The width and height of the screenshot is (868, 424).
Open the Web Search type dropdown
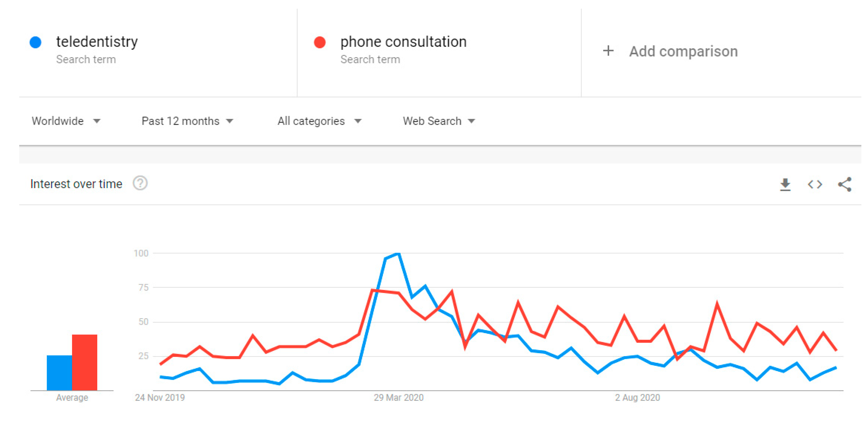pyautogui.click(x=438, y=121)
